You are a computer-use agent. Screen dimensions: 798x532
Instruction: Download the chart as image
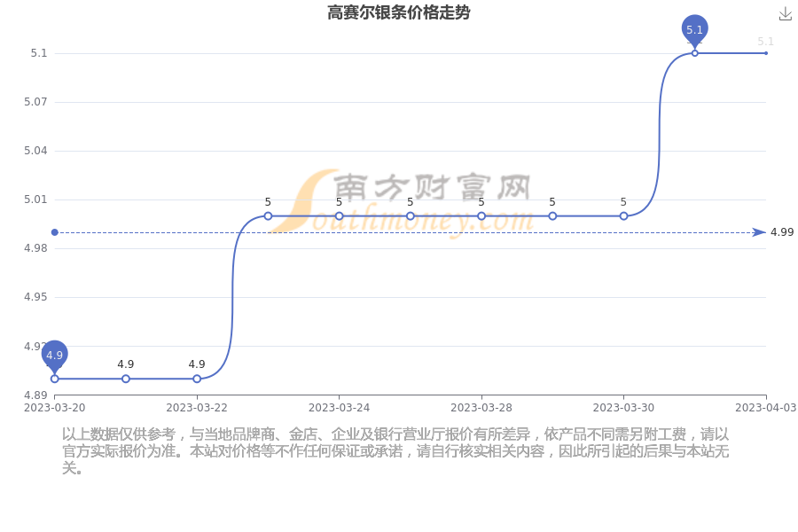pos(786,14)
